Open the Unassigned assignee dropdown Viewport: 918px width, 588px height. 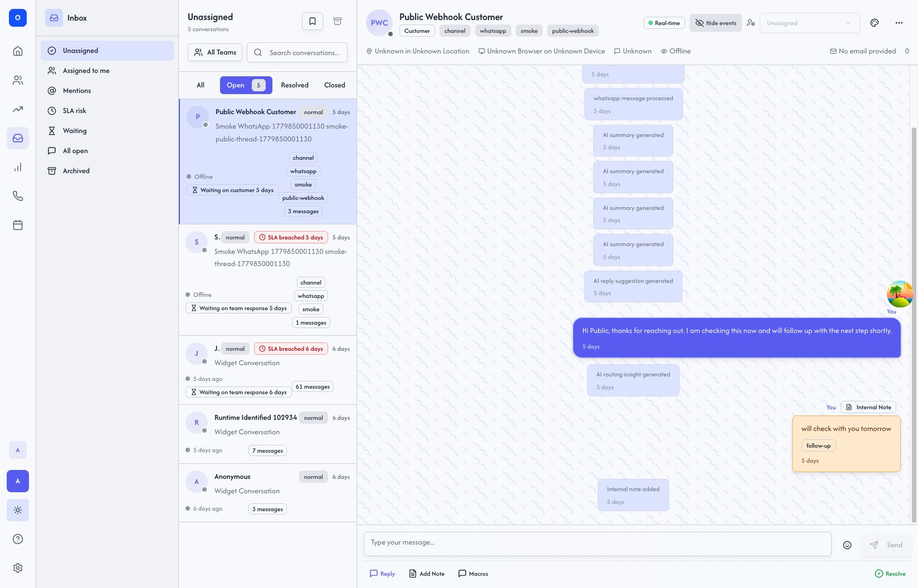[x=809, y=23]
